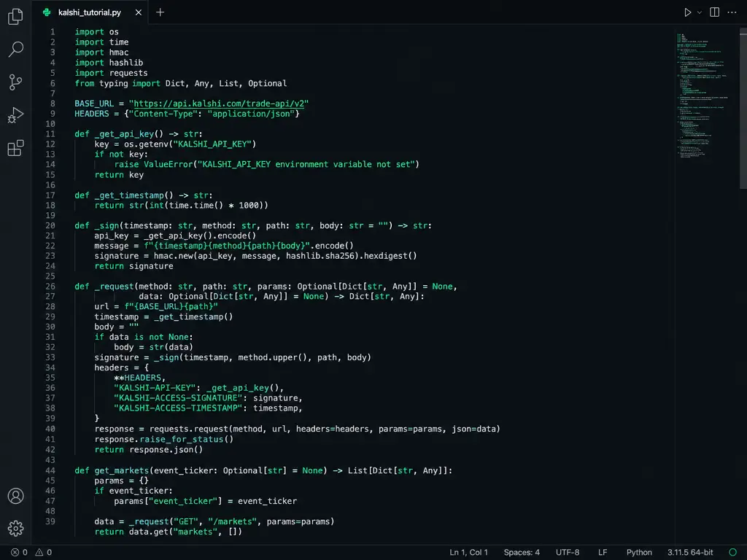Click '_sign' function definition on line 20
747x560 pixels.
tap(107, 225)
